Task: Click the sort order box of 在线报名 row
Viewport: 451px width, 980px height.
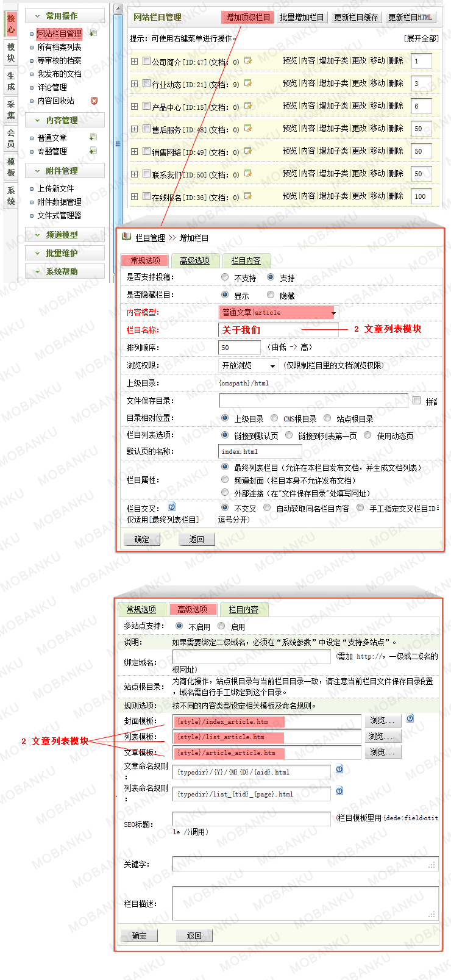Action: pyautogui.click(x=422, y=196)
